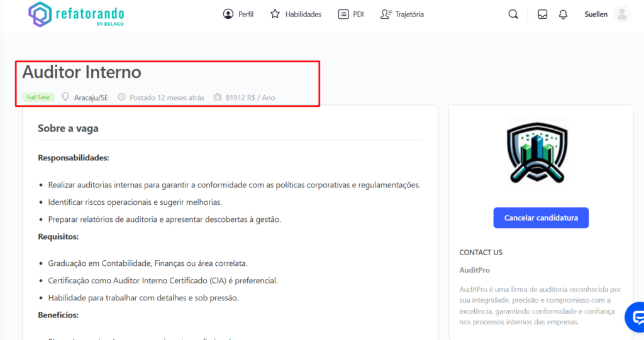644x340 pixels.
Task: Click the Suellen username in header
Action: pos(596,14)
